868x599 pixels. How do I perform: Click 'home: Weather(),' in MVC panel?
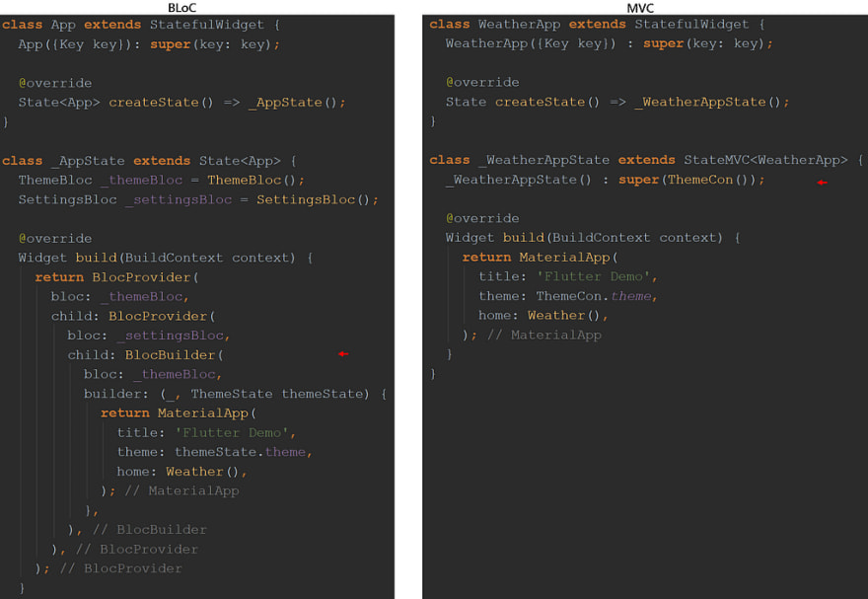[x=543, y=316]
